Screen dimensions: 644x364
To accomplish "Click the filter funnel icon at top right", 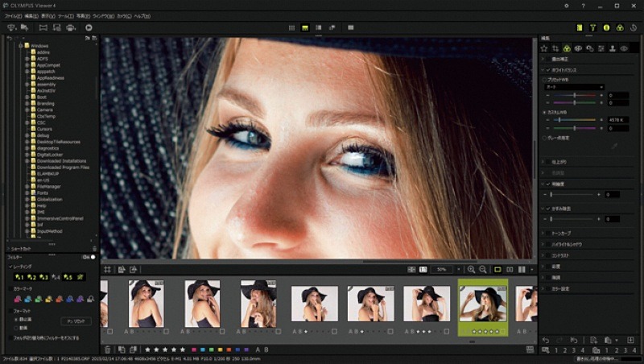I will 593,27.
